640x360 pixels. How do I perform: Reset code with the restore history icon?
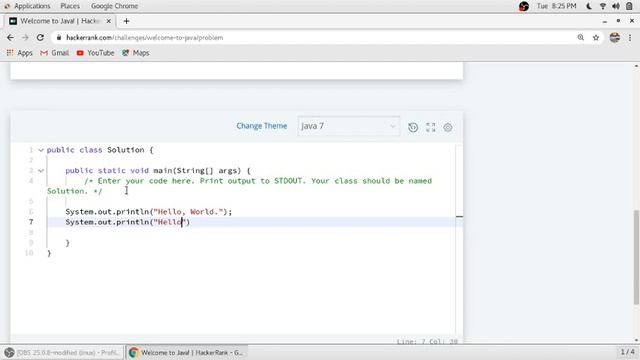point(413,127)
